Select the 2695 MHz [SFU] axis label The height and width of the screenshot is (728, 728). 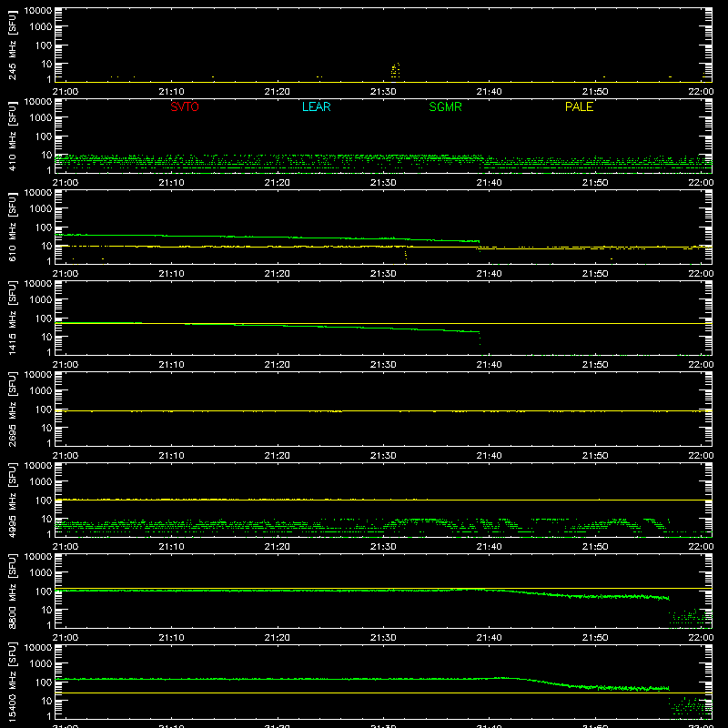coord(12,409)
